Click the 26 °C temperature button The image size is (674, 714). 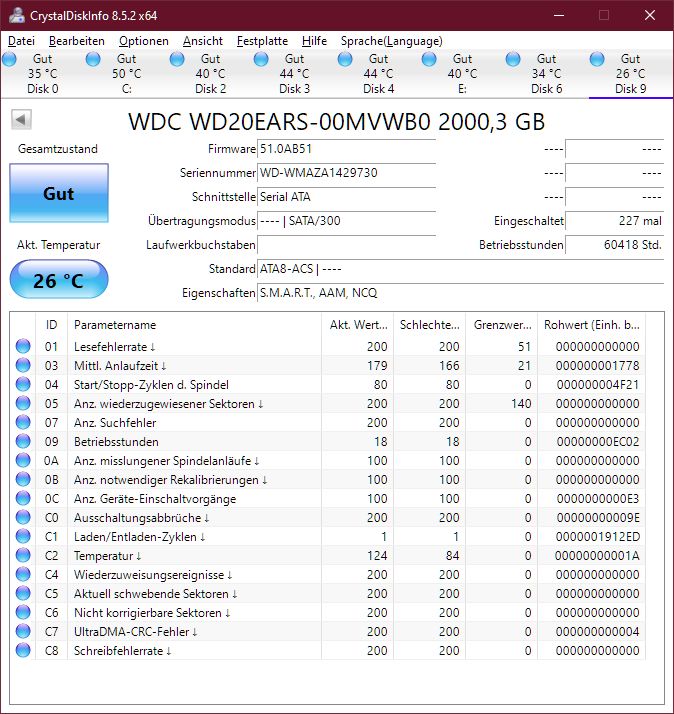coord(59,280)
